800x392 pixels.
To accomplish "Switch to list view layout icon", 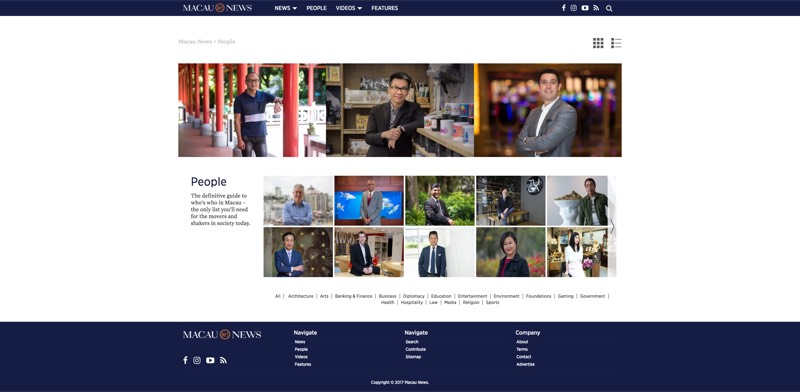I will click(616, 43).
